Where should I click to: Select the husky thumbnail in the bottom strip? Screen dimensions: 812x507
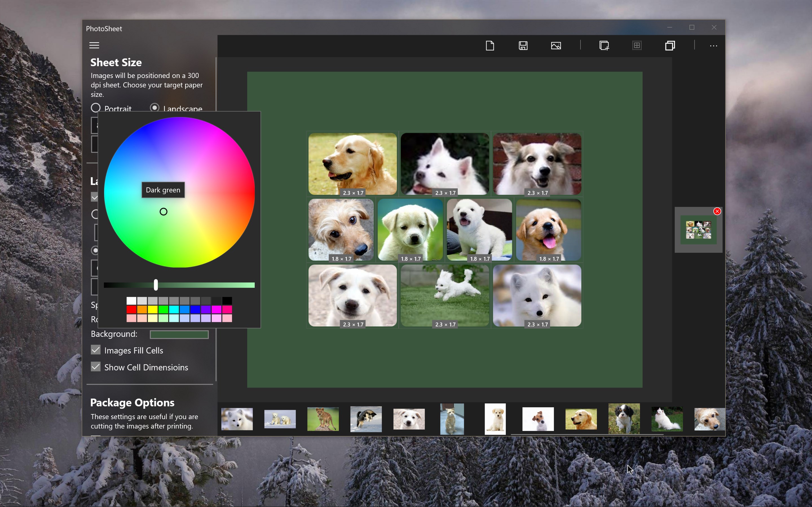[x=366, y=419]
